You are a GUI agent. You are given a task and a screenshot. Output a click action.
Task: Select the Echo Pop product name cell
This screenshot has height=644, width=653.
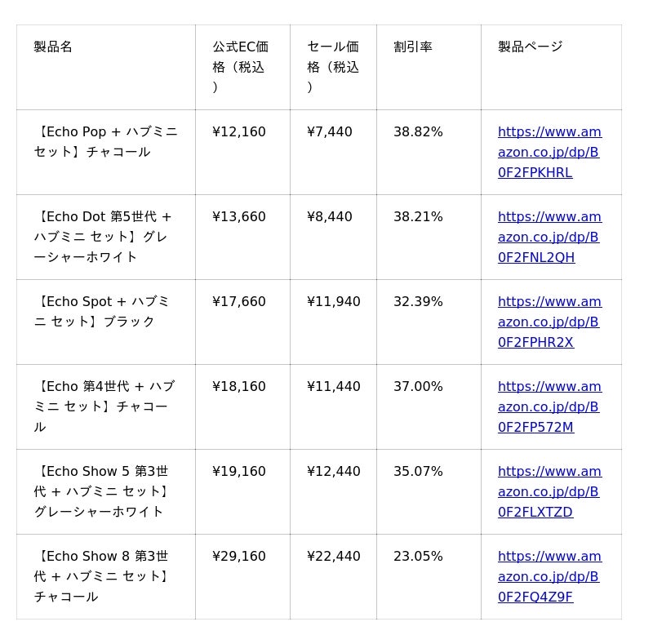pos(105,142)
